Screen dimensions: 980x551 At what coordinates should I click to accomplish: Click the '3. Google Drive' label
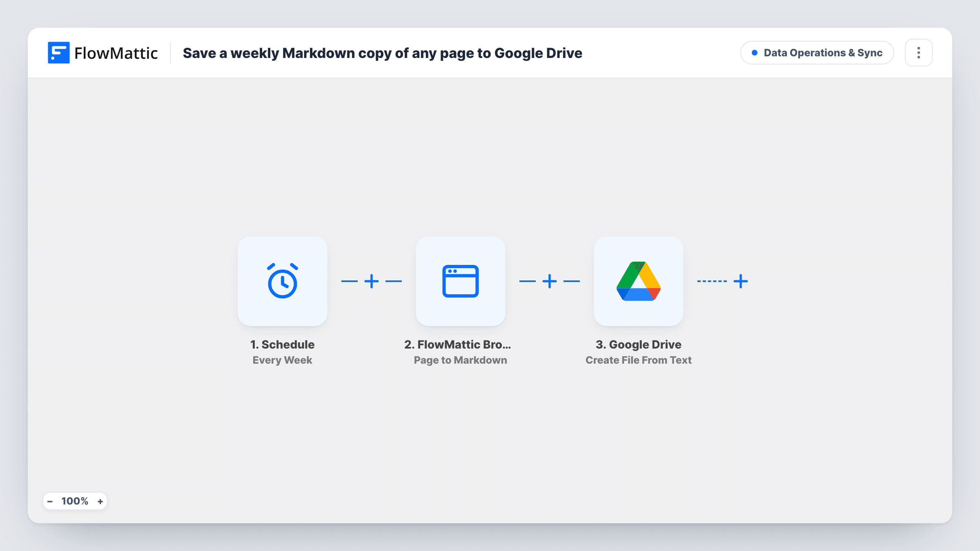click(639, 344)
